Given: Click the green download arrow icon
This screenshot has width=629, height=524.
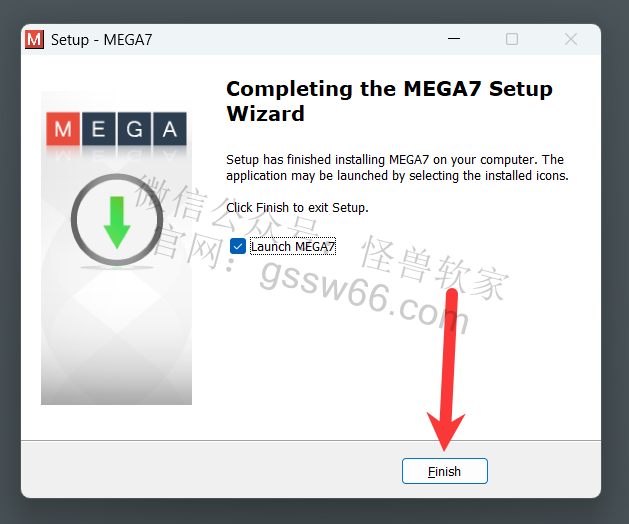Looking at the screenshot, I should point(117,221).
